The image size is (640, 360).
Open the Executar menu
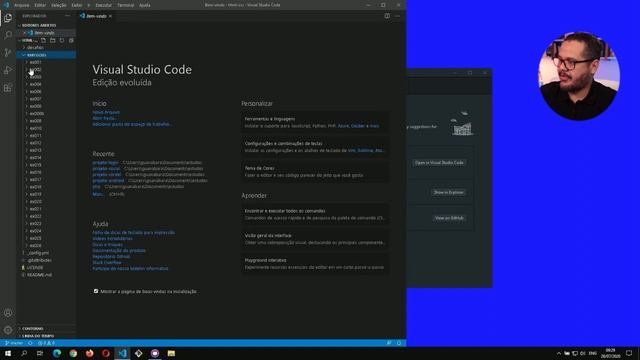tap(103, 5)
